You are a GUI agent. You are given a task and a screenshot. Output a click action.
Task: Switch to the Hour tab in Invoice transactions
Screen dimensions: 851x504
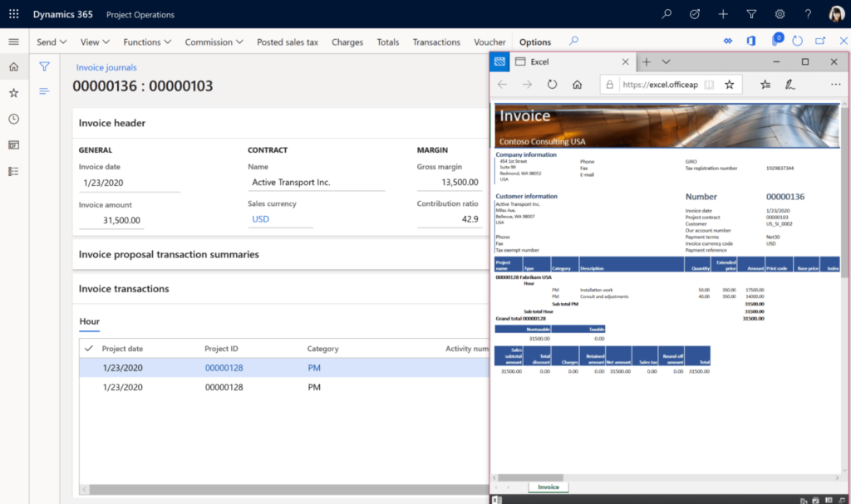coord(89,322)
